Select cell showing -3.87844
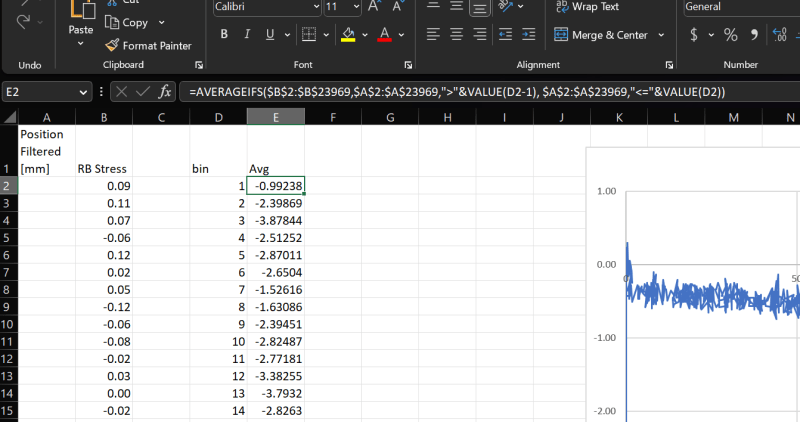This screenshot has width=800, height=422. click(276, 220)
